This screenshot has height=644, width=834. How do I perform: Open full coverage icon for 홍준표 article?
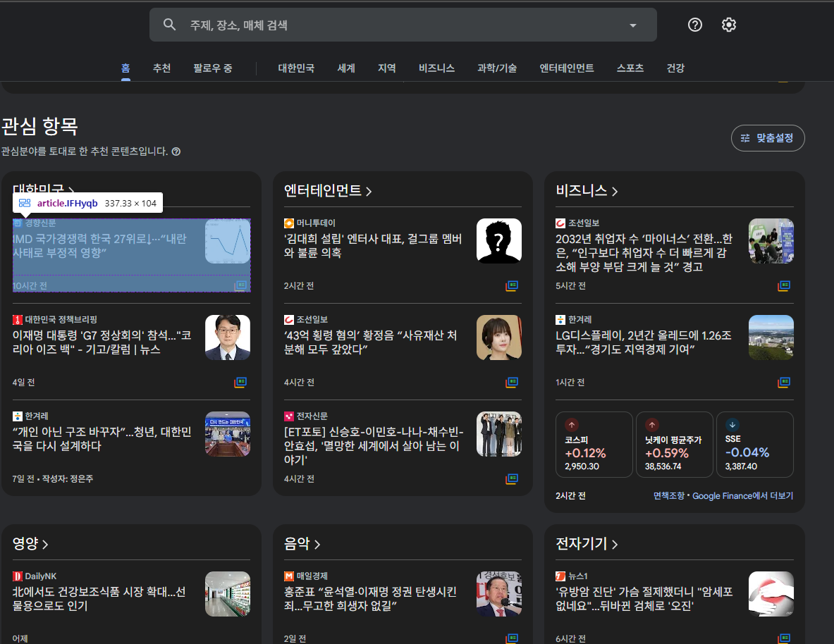tap(512, 638)
